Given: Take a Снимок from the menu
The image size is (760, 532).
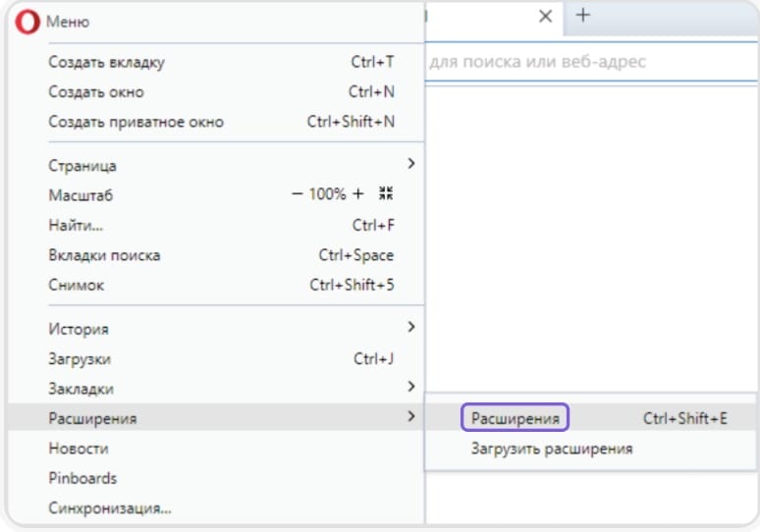Looking at the screenshot, I should [76, 285].
